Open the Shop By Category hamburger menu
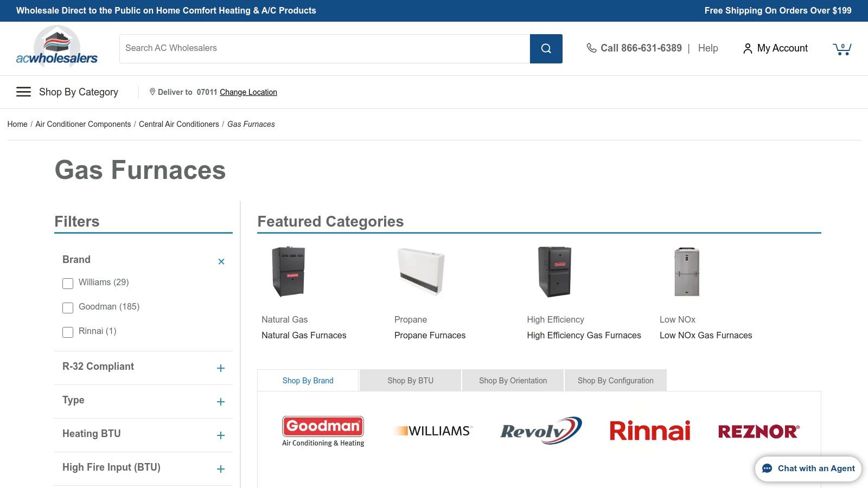 coord(23,92)
